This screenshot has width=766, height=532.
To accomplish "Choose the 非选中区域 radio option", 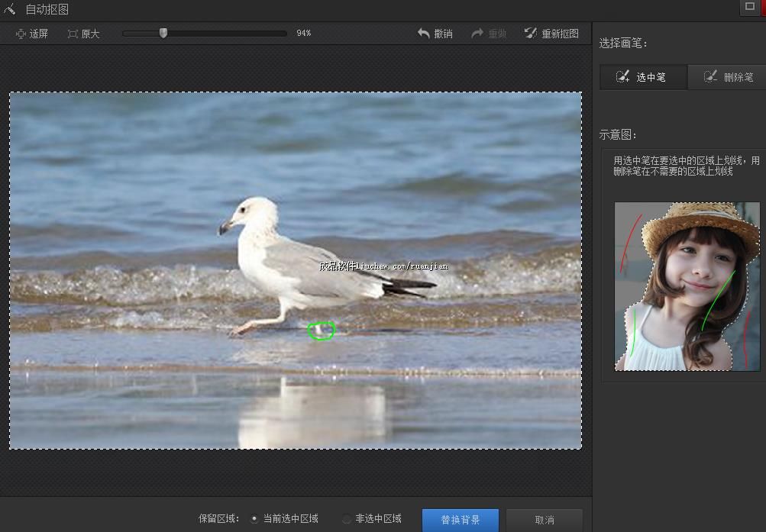I will click(x=347, y=519).
